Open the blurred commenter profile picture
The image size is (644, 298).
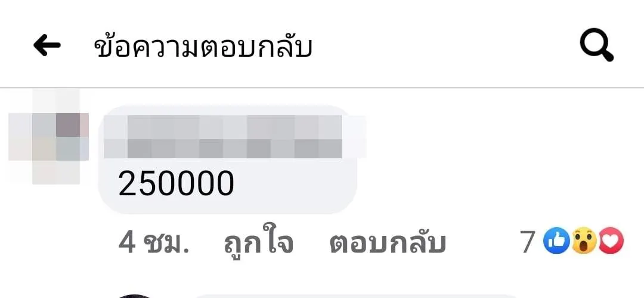coord(48,137)
